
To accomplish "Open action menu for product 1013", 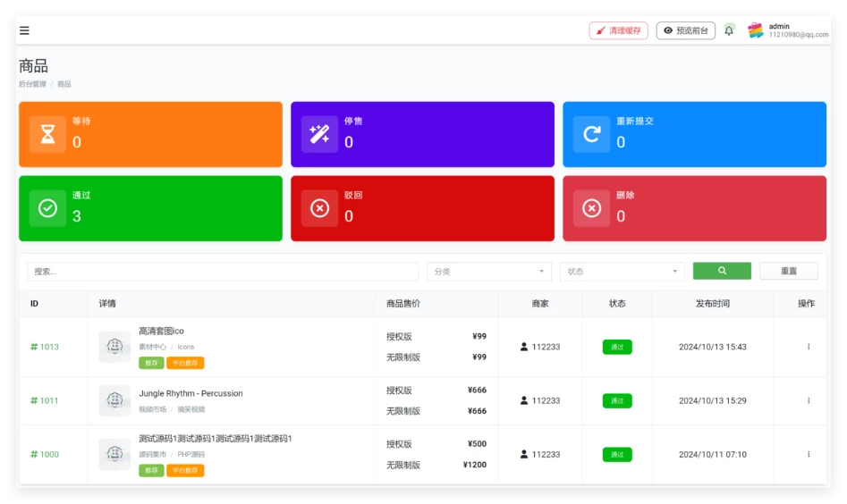I will tap(809, 347).
